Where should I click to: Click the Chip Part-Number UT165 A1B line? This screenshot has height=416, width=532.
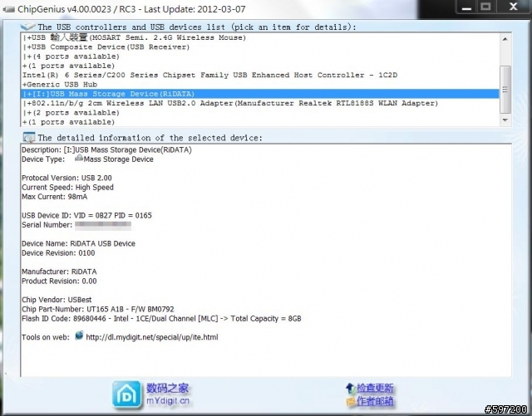pos(98,309)
